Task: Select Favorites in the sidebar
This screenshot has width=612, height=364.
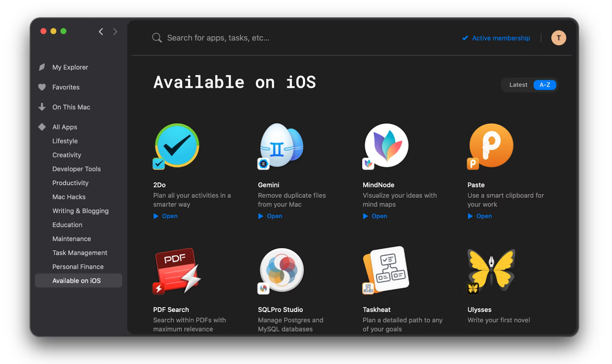Action: point(66,87)
